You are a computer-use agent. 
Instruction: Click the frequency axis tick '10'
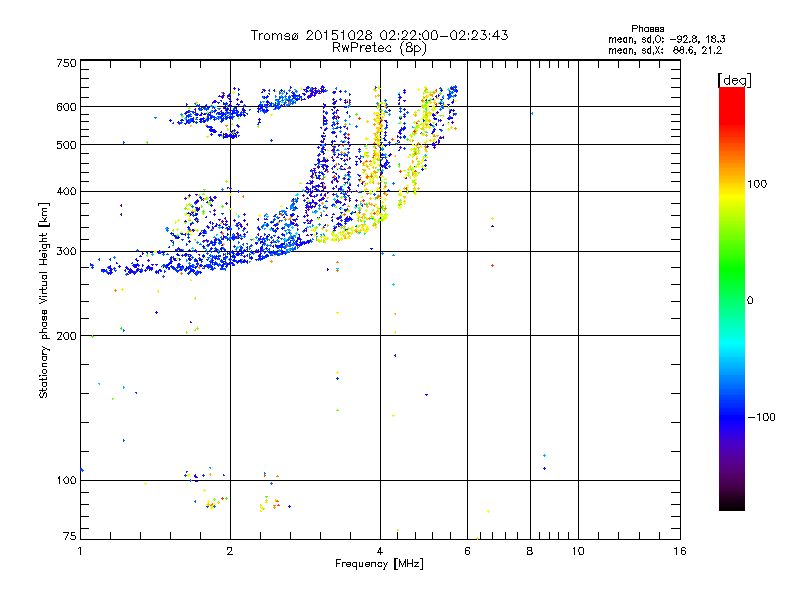578,551
